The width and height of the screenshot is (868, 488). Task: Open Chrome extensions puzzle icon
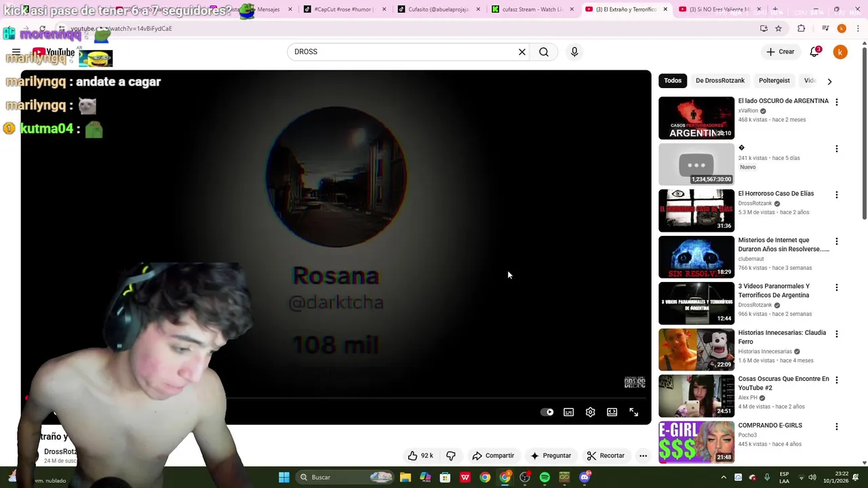[x=802, y=28]
